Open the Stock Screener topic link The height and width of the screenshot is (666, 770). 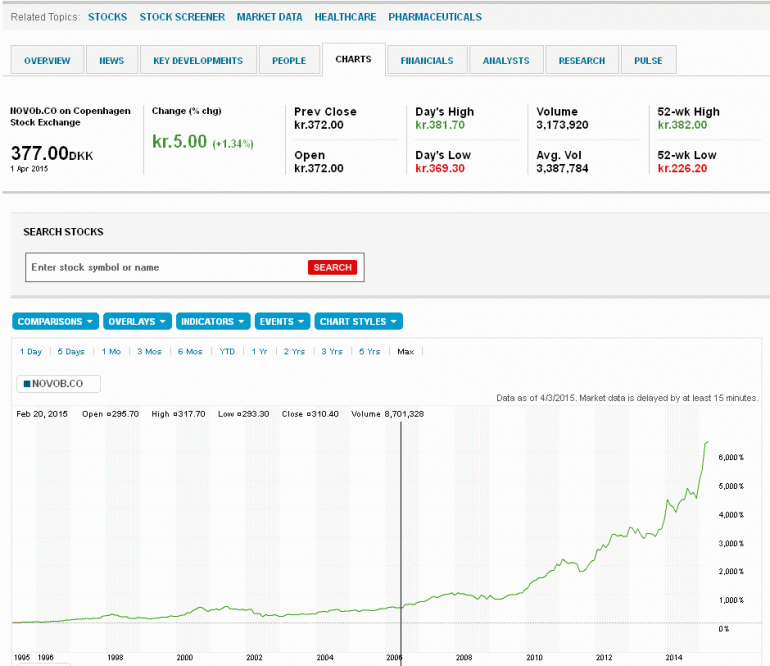(x=182, y=17)
